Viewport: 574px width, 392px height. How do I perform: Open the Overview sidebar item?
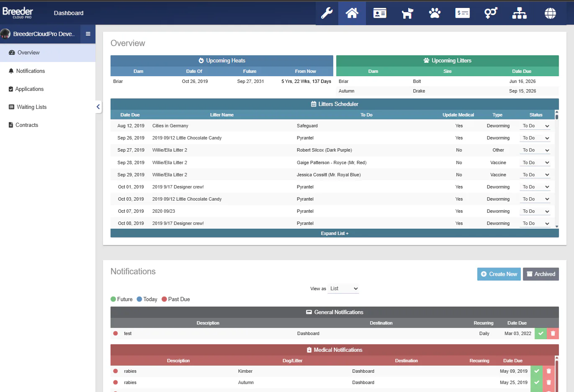(48, 53)
